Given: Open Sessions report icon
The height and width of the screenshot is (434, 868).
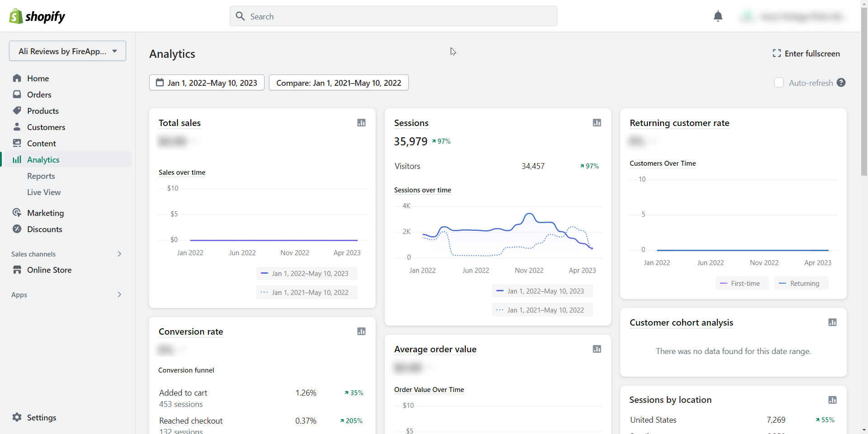Looking at the screenshot, I should (597, 123).
